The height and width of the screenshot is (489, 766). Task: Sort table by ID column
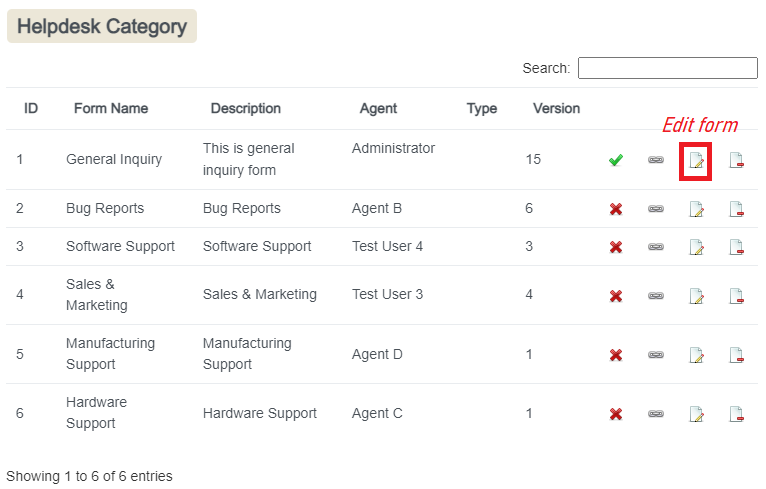31,108
